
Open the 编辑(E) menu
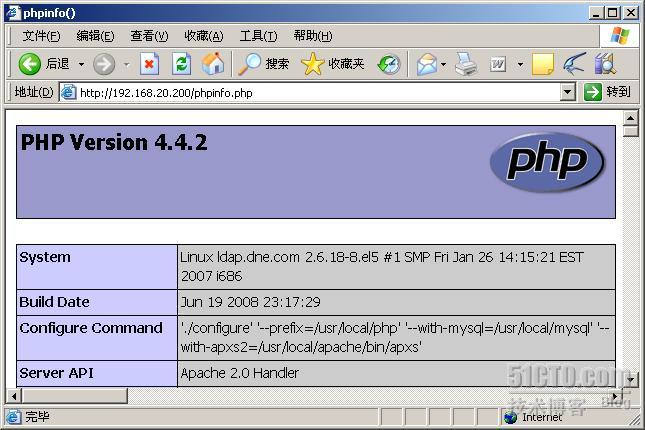pyautogui.click(x=95, y=36)
